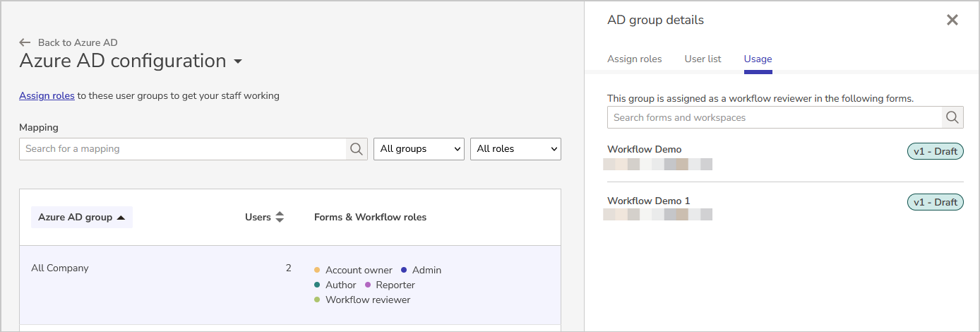The height and width of the screenshot is (332, 980).
Task: Click the Admin role label
Action: [426, 270]
